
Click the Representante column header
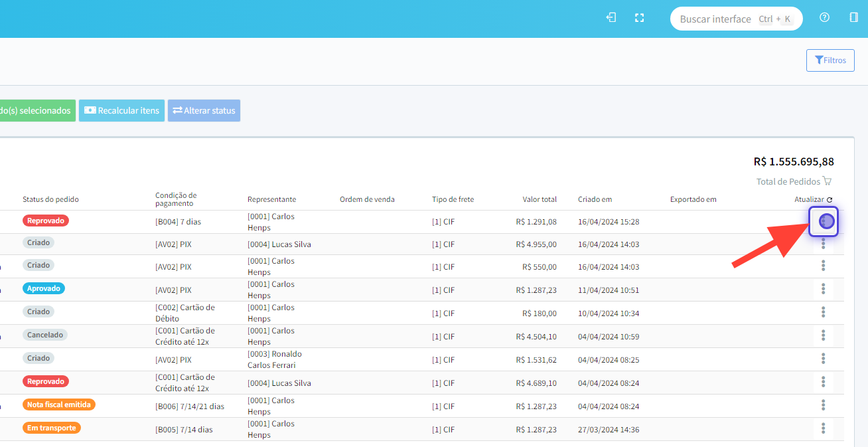(271, 199)
